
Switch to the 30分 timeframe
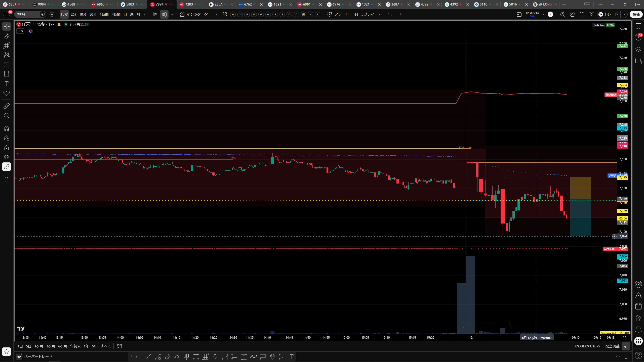(93, 14)
